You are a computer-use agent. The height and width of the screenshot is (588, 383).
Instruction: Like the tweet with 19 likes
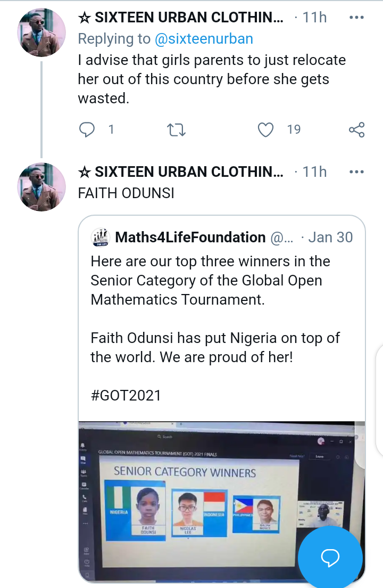[x=266, y=130]
